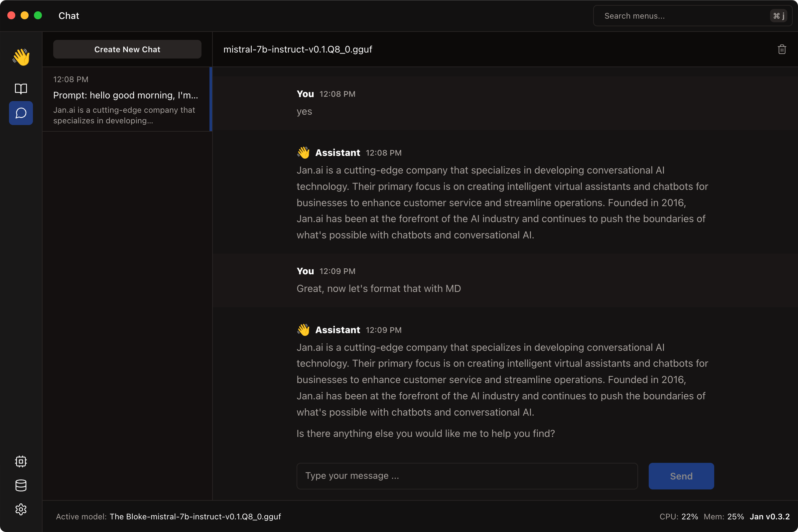Click the Jan v0.3.2 version label
The height and width of the screenshot is (532, 798).
click(769, 516)
